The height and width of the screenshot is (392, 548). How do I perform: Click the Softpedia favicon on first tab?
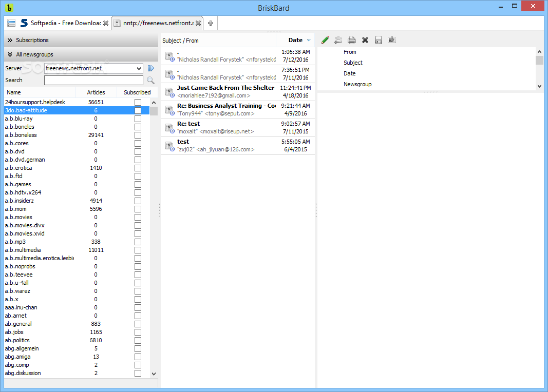pyautogui.click(x=24, y=23)
